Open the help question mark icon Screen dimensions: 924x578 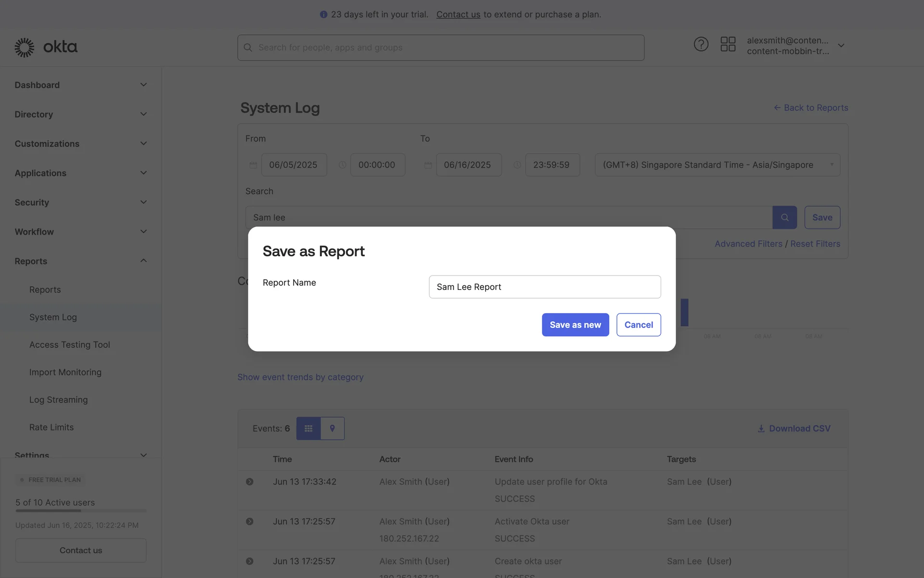coord(701,44)
